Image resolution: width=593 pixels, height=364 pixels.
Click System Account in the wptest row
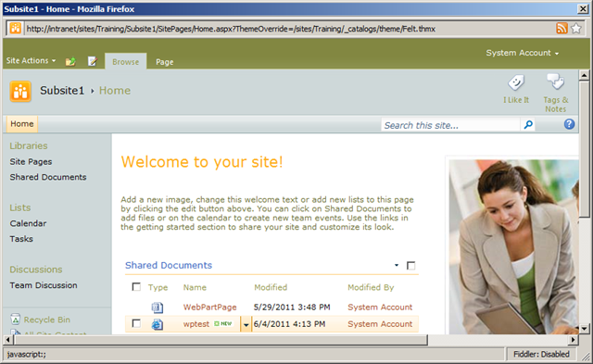380,324
